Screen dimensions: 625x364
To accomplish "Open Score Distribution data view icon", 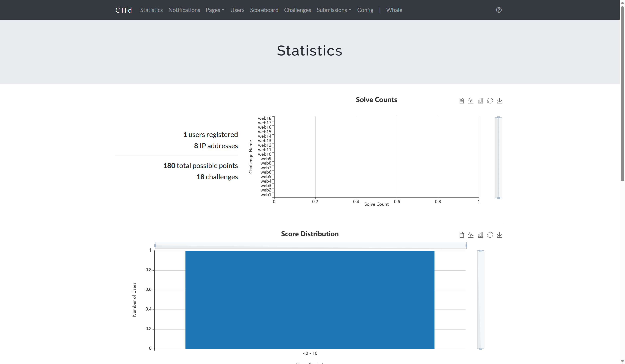I will click(x=461, y=235).
